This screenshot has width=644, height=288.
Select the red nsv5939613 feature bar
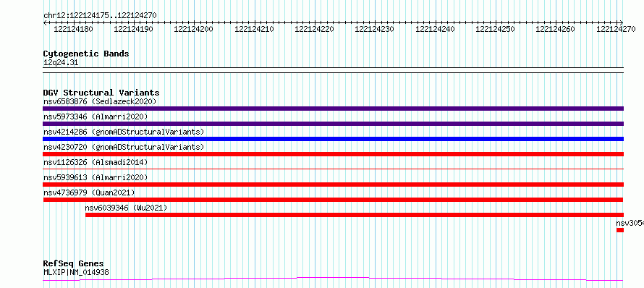coord(333,185)
